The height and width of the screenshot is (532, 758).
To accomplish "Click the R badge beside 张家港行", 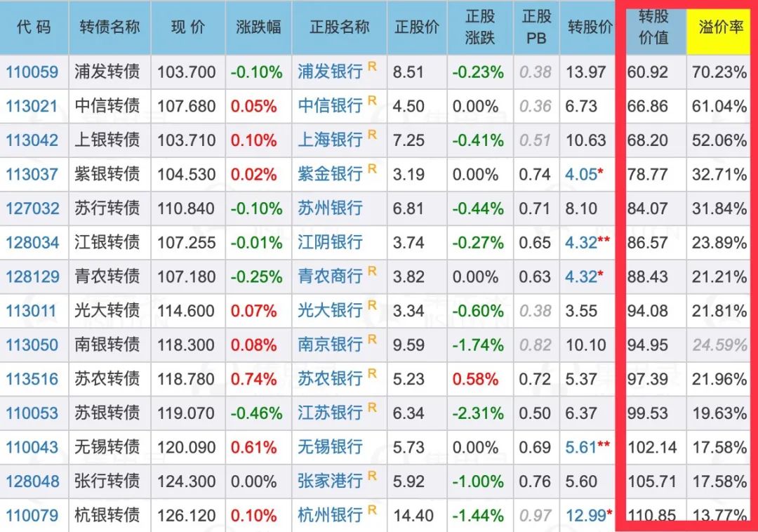I will click(x=372, y=476).
